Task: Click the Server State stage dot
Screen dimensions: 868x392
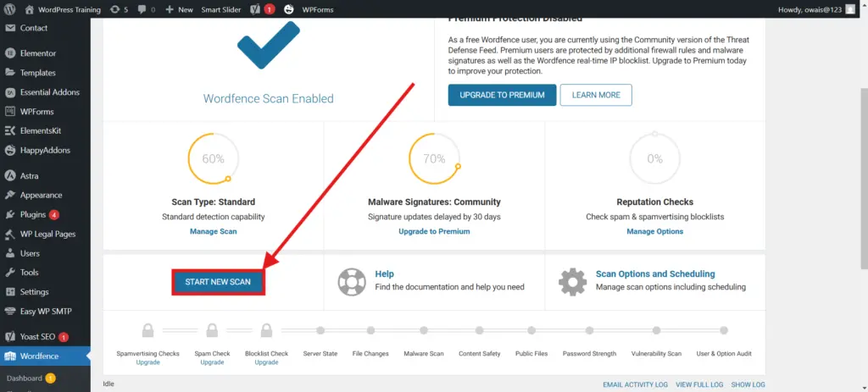Action: pos(320,331)
